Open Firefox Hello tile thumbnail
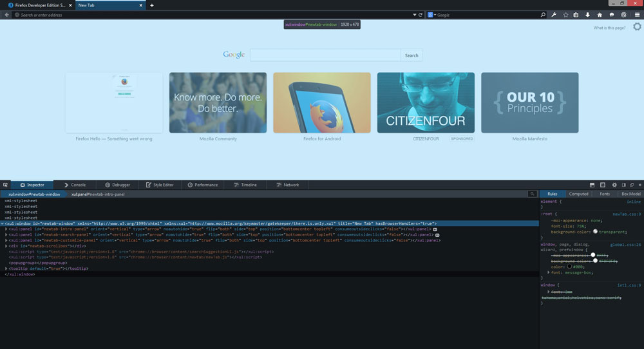 tap(114, 102)
